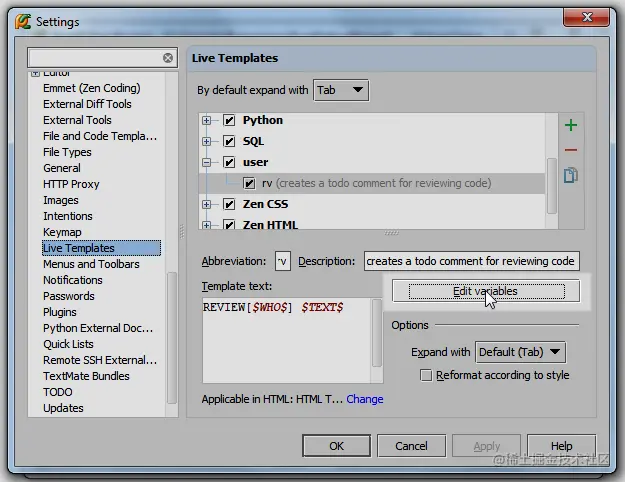This screenshot has height=482, width=625.
Task: Toggle the Zen CSS group checkbox
Action: coord(229,204)
